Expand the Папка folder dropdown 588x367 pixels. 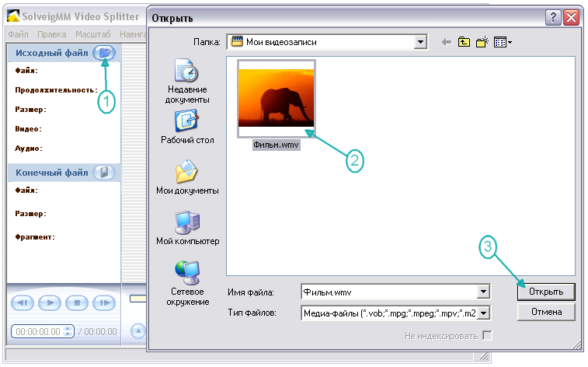(x=421, y=42)
